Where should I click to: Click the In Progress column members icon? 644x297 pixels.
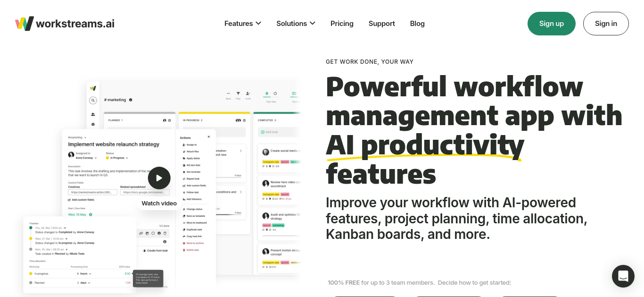tap(239, 120)
